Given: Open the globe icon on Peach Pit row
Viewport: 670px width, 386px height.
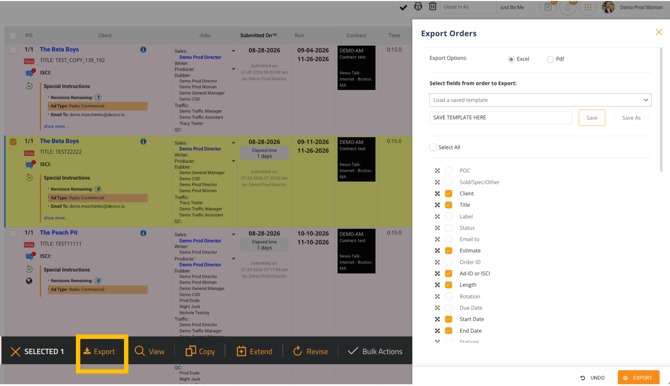Looking at the screenshot, I should click(29, 281).
